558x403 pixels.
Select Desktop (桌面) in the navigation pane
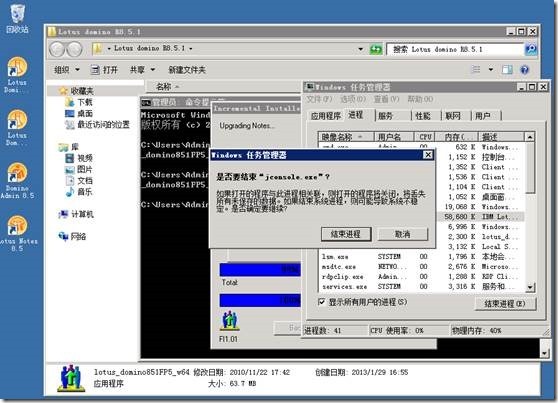[79, 114]
